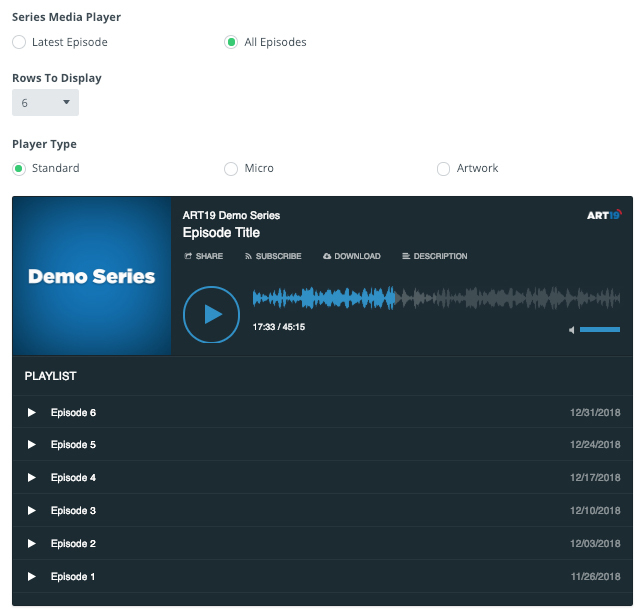Click the 12/10/2018 date
644x616 pixels.
tap(595, 510)
